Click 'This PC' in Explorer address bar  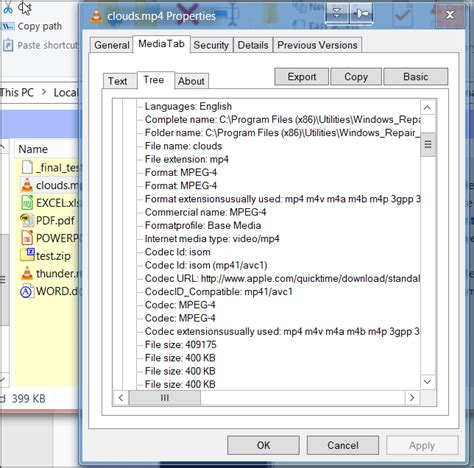click(17, 92)
